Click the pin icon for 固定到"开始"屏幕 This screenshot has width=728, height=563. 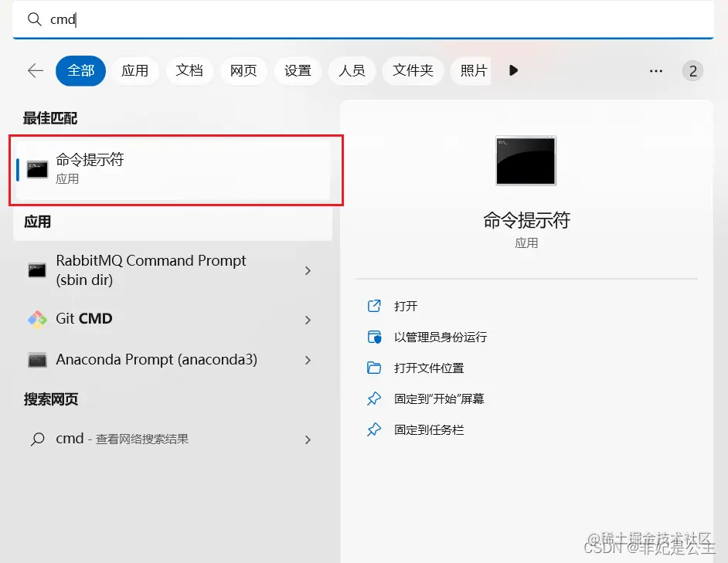click(x=374, y=399)
